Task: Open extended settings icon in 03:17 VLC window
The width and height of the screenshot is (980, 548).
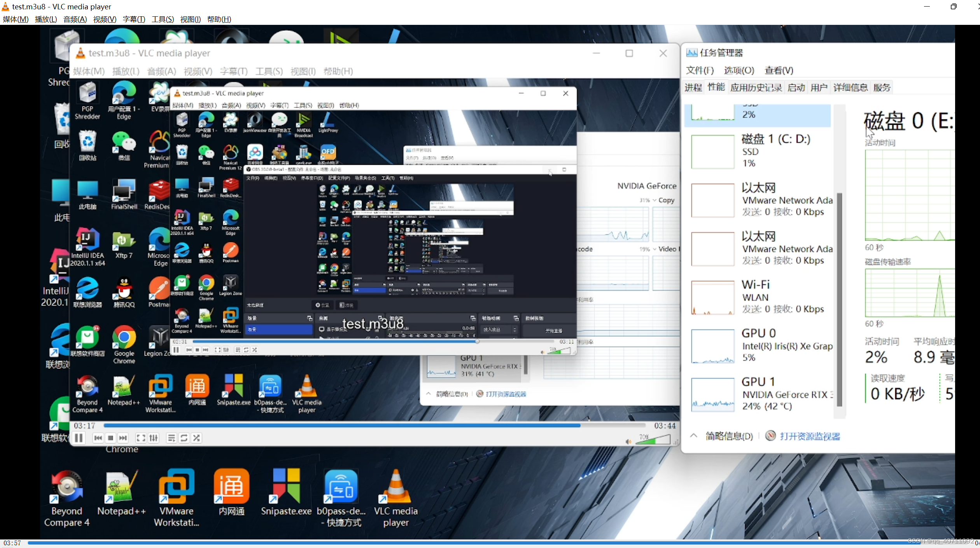Action: (154, 438)
